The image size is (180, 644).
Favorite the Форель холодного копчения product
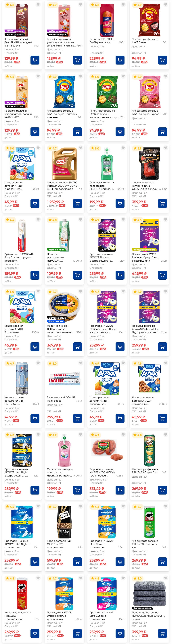click(165, 148)
